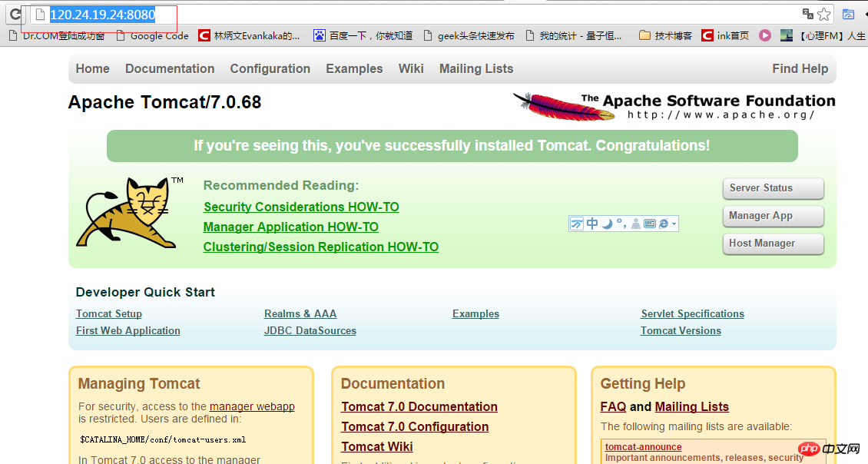Click the $CATALINA_HOME/conf/tomcat-users.xml path text

[163, 439]
